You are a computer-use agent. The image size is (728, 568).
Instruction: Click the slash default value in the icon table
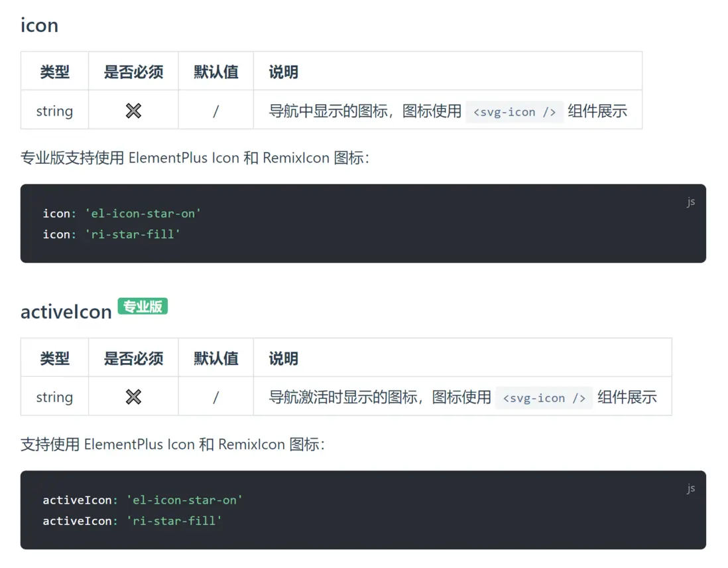pyautogui.click(x=215, y=111)
